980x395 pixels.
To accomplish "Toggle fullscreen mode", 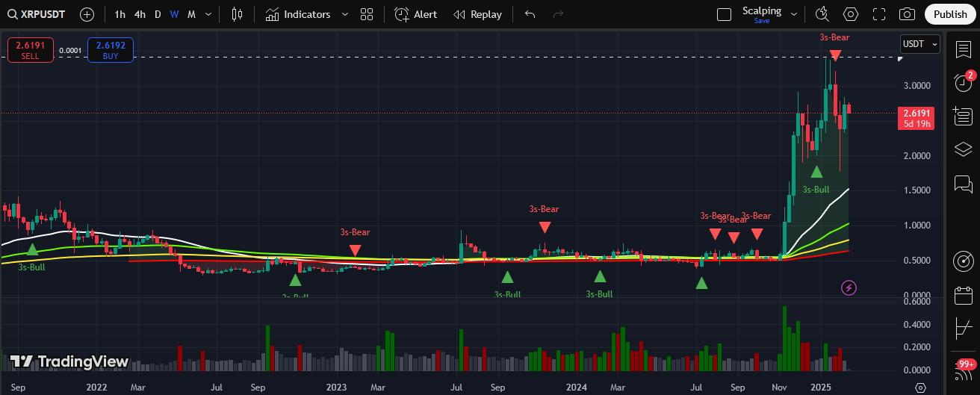I will 878,14.
